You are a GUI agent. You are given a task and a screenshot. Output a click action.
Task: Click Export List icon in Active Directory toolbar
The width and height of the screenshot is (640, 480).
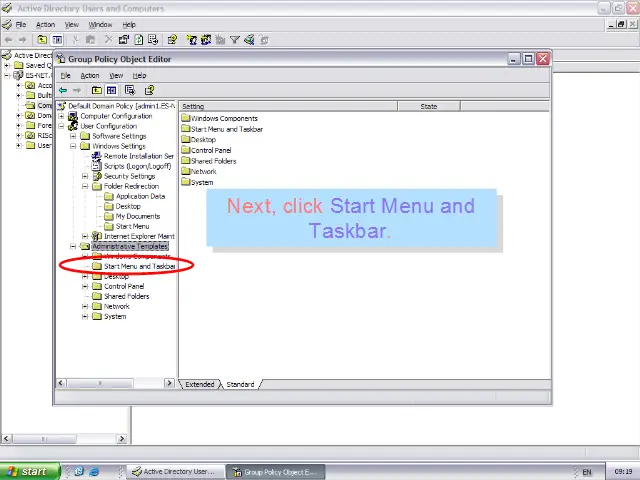tap(153, 40)
